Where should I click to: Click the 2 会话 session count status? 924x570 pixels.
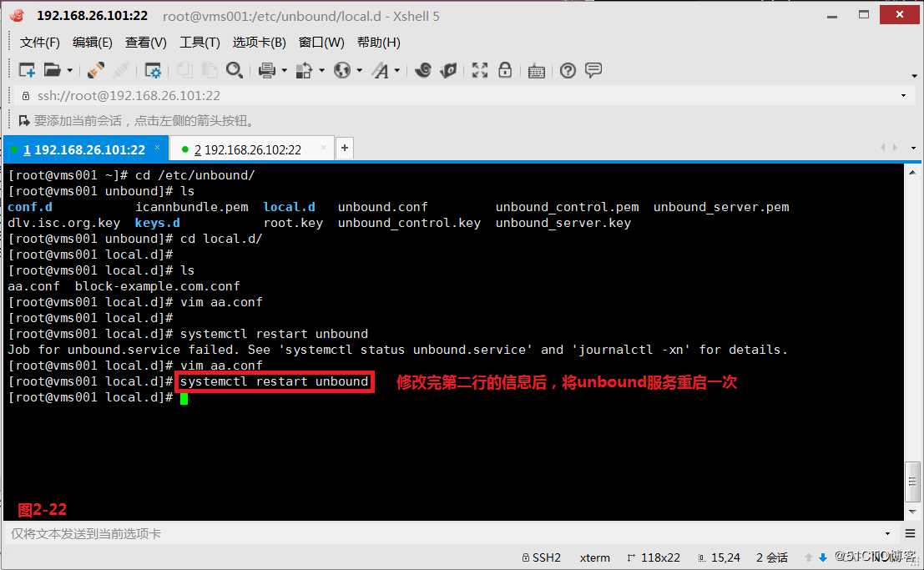(x=772, y=557)
